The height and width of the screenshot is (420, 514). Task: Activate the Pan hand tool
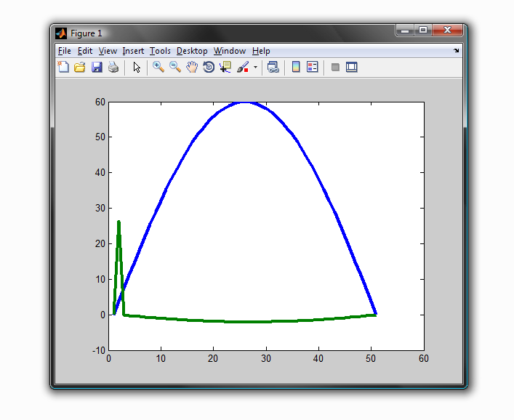click(x=192, y=68)
